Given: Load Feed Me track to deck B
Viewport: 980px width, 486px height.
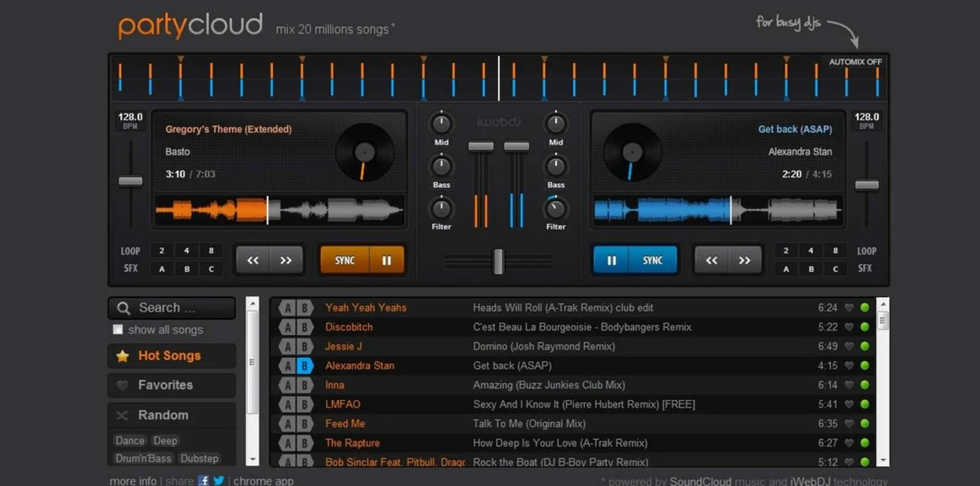Looking at the screenshot, I should coord(305,424).
